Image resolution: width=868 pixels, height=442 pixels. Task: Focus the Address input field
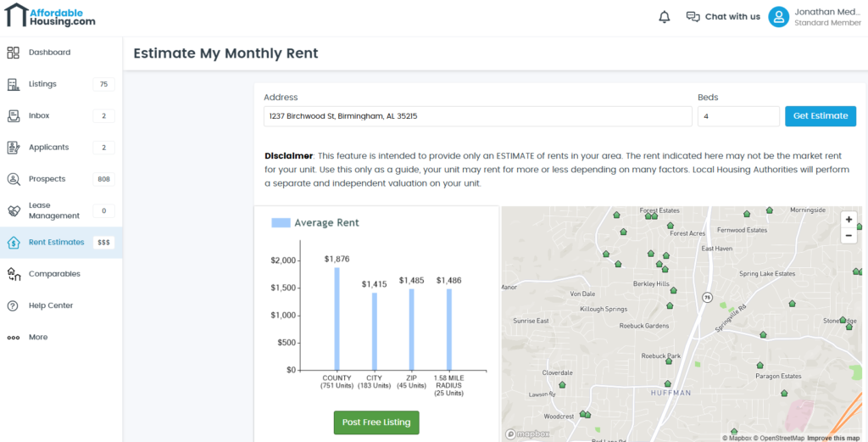click(478, 116)
